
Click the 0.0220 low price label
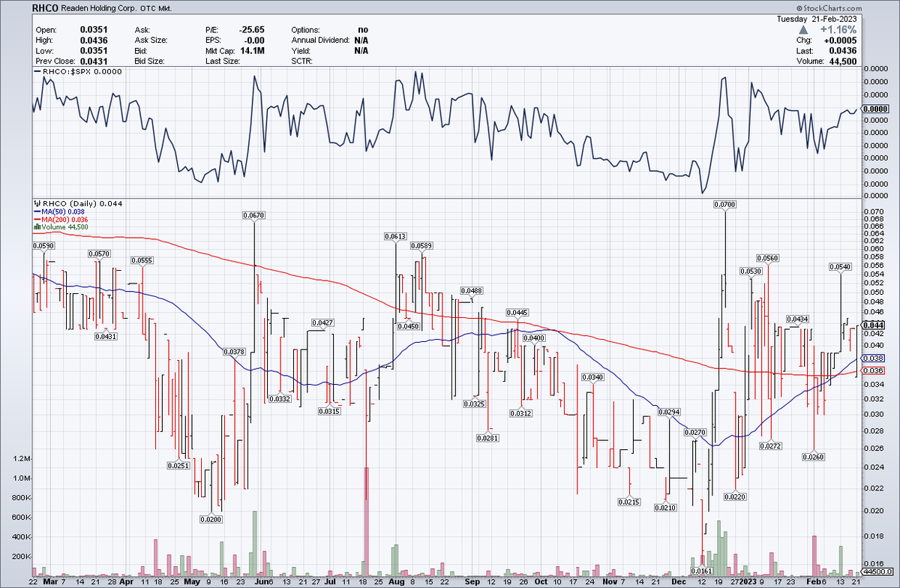click(736, 496)
